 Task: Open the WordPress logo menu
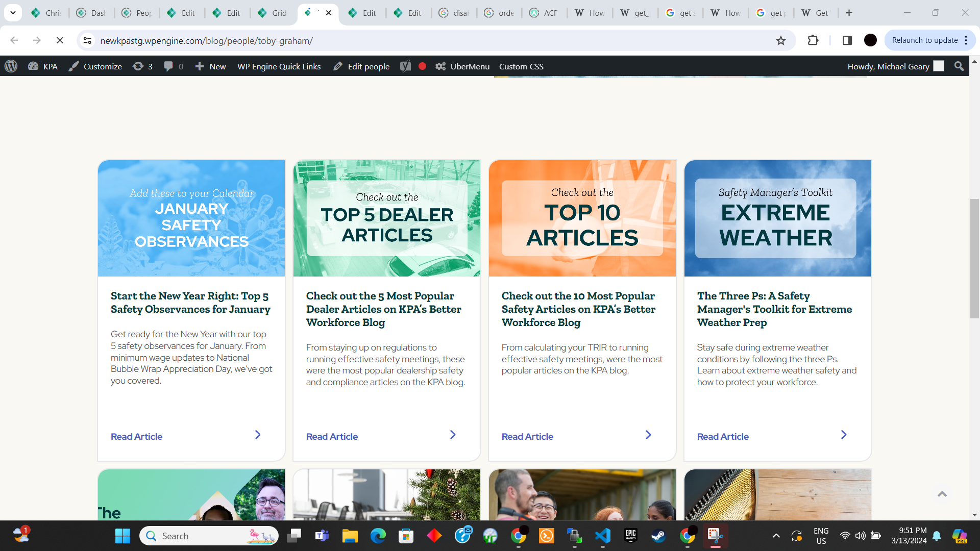tap(11, 66)
